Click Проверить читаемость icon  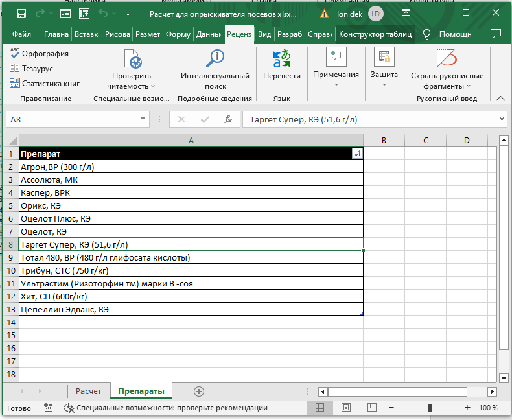[x=133, y=59]
